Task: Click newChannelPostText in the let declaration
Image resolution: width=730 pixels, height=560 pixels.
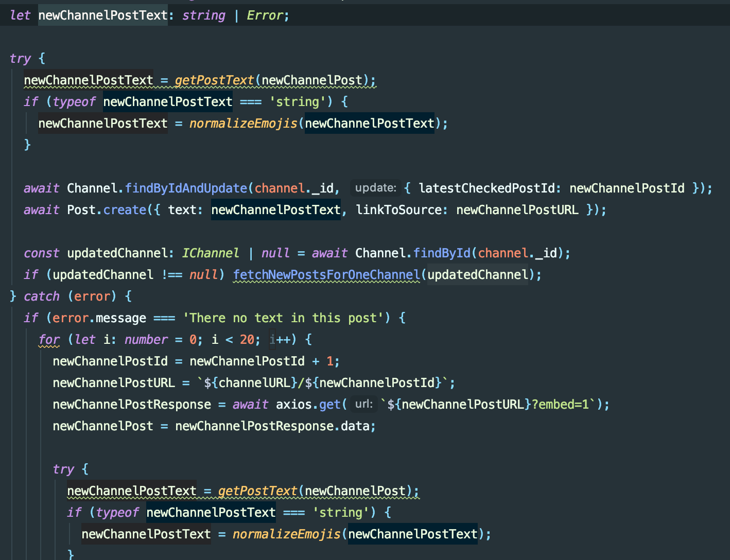Action: coord(103,15)
